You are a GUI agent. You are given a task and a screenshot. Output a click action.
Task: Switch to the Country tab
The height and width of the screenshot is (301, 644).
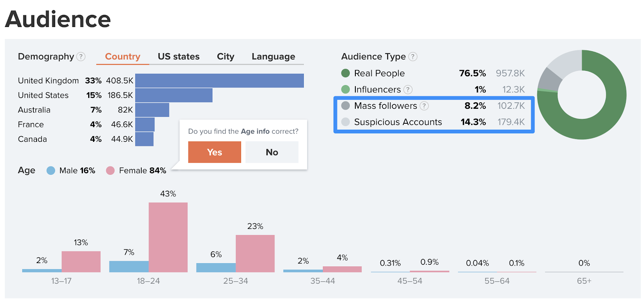pos(122,57)
